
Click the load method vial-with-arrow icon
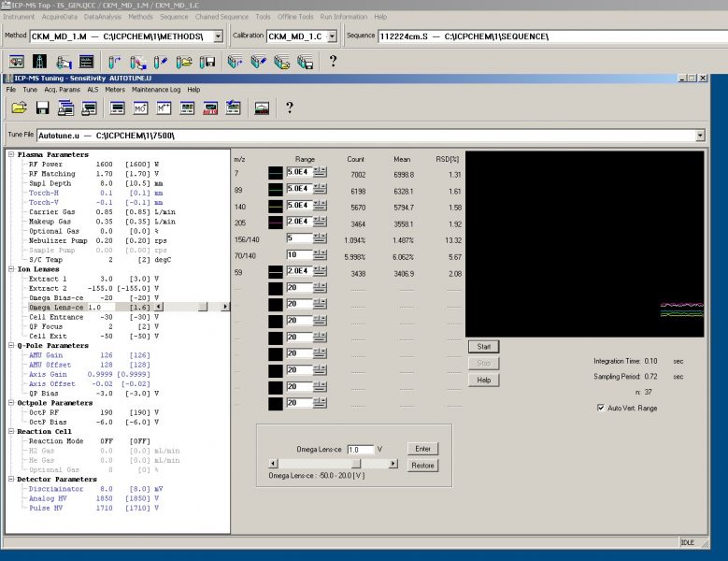pos(114,62)
